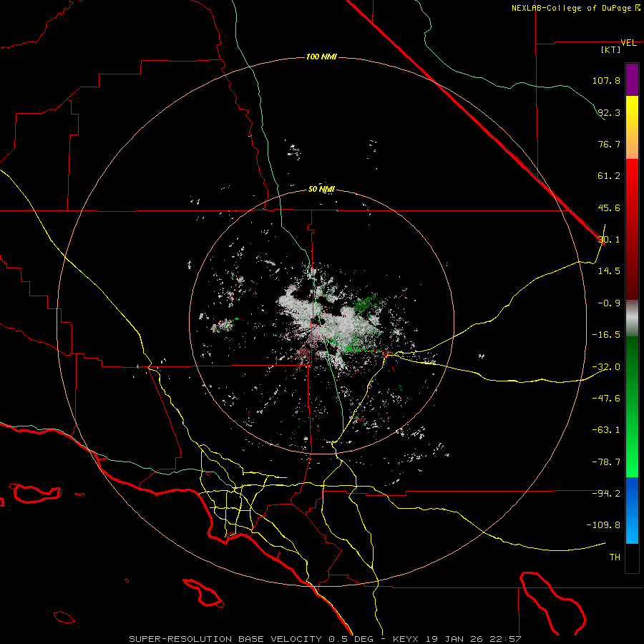Click the -16.5 value on velocity scale
Screen dimensions: 644x644
pos(606,335)
